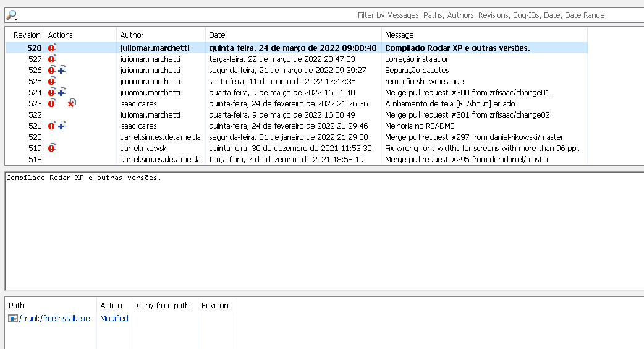Open filter options dropdown arrow beside magnifier
Screen dimensions: 644x349
pos(15,19)
